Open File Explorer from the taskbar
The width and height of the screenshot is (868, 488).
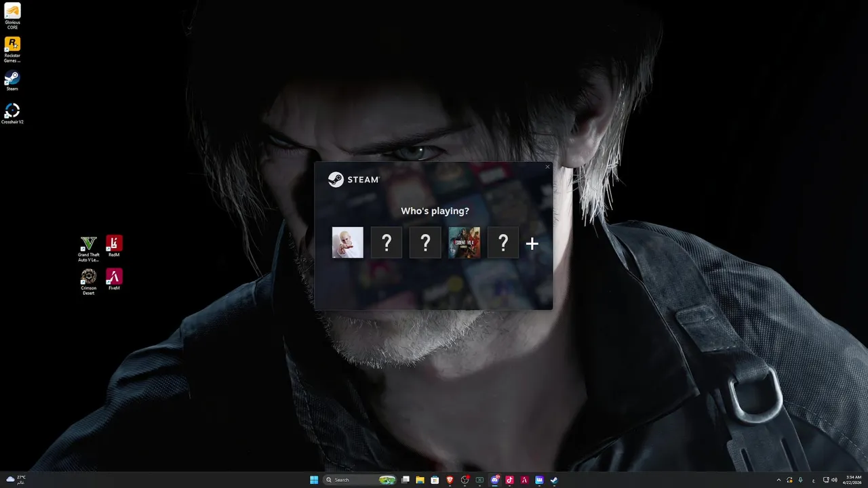tap(420, 480)
